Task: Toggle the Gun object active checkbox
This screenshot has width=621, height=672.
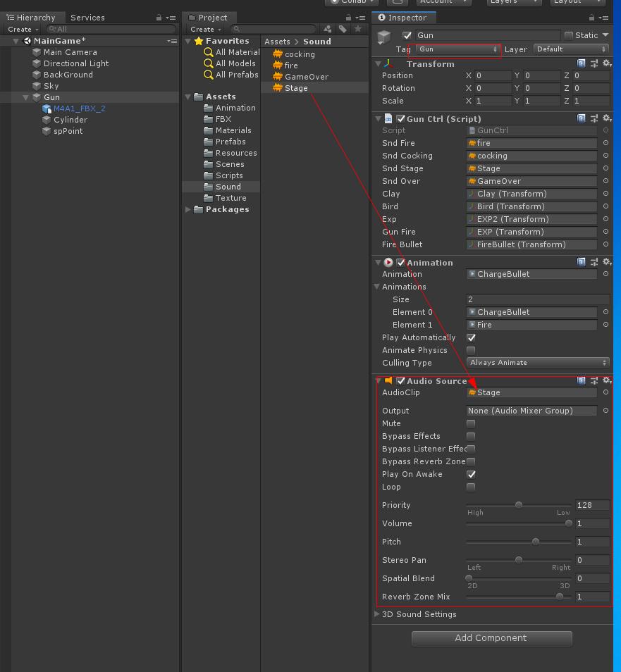Action: tap(407, 35)
